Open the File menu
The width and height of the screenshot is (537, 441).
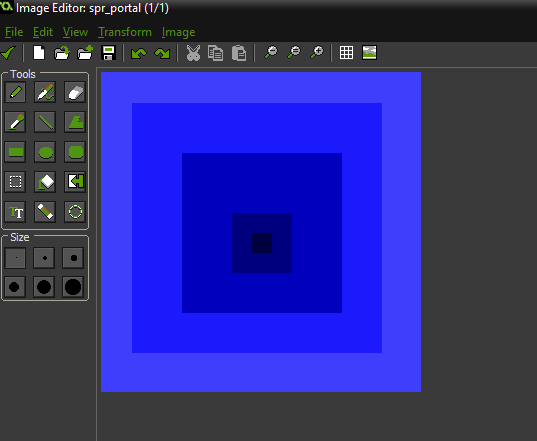tap(14, 32)
